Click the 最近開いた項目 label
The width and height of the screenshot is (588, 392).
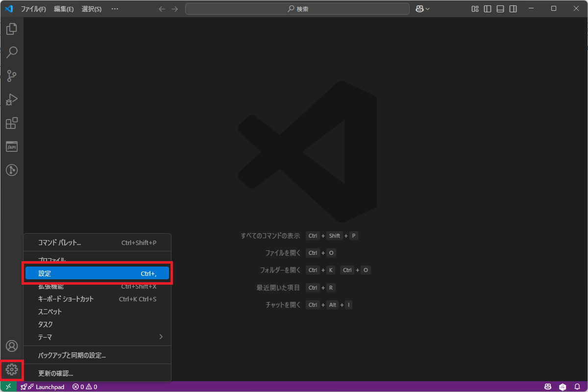click(x=278, y=288)
